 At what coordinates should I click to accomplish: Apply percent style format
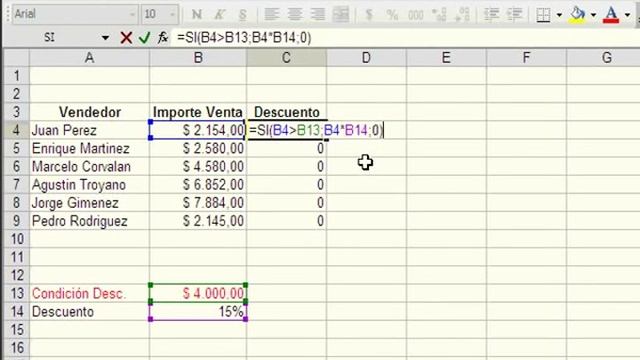click(x=392, y=15)
